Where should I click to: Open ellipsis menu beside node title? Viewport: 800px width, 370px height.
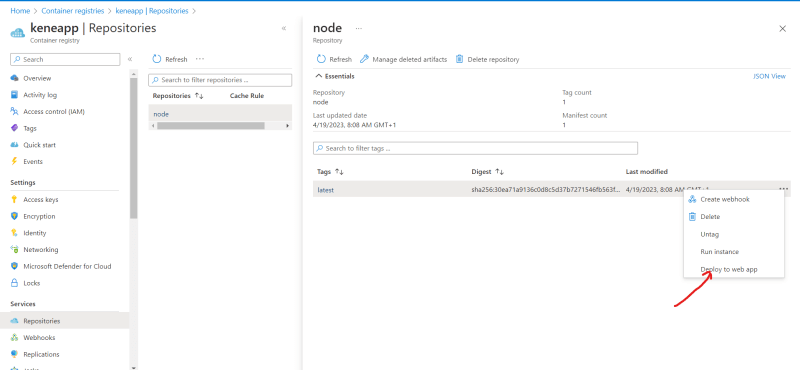pyautogui.click(x=359, y=28)
